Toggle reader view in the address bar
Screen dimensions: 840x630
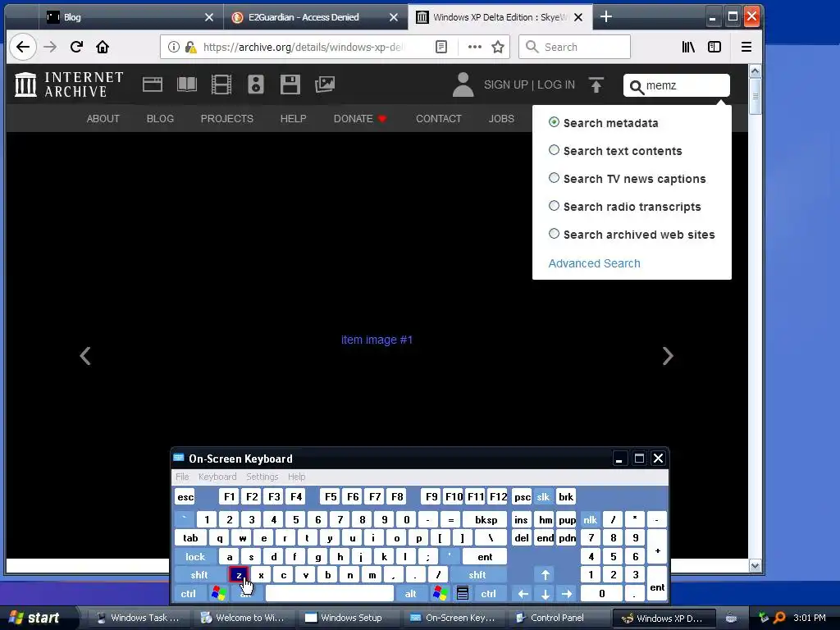click(441, 47)
